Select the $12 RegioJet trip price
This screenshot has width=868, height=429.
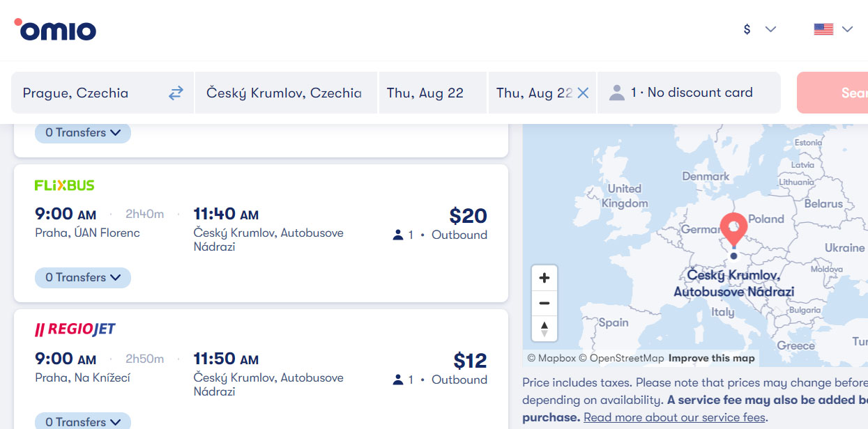[470, 361]
